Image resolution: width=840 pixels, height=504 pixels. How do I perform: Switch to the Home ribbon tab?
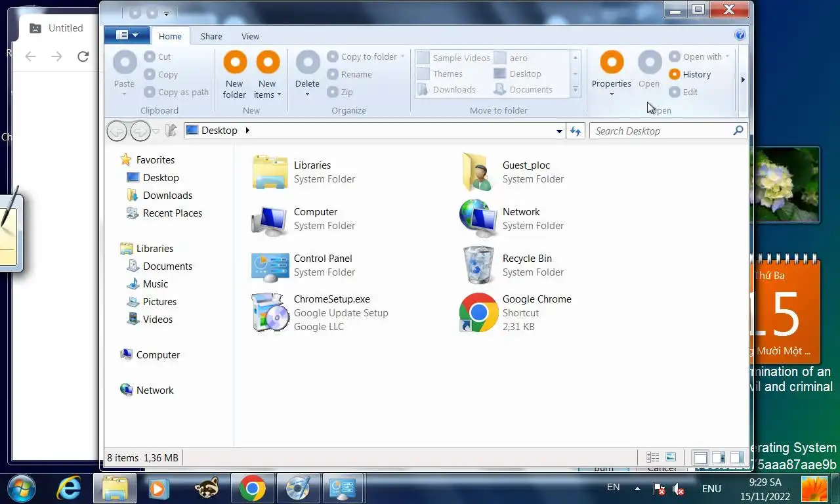[170, 36]
